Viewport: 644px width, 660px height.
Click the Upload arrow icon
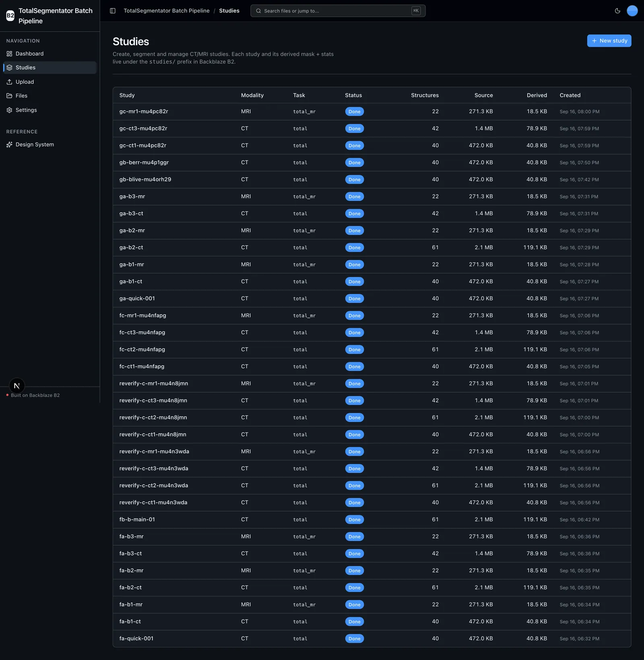tap(9, 82)
